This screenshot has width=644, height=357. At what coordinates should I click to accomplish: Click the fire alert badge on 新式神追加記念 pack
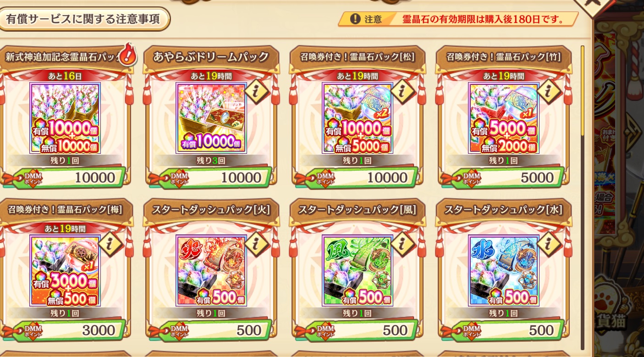130,54
